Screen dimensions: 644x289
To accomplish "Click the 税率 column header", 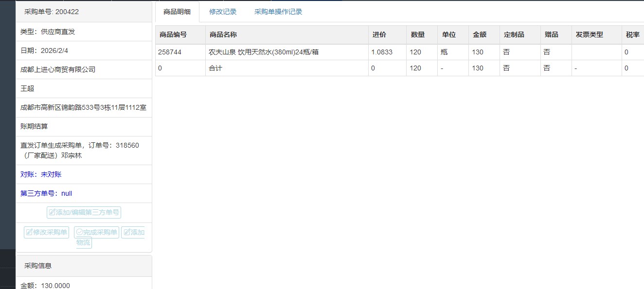I will pos(632,34).
